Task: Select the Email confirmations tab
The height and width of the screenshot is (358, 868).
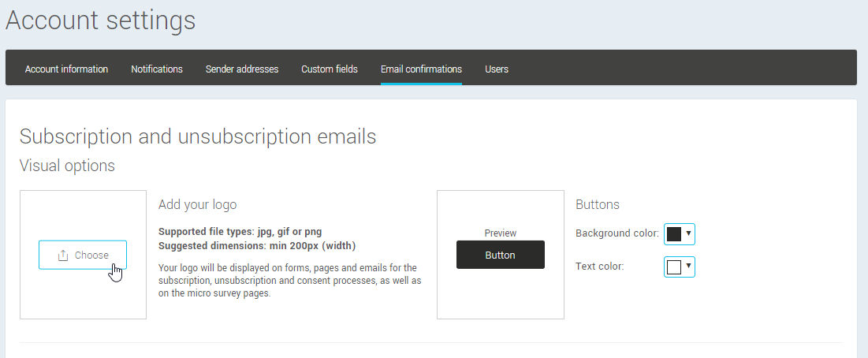Action: point(421,69)
